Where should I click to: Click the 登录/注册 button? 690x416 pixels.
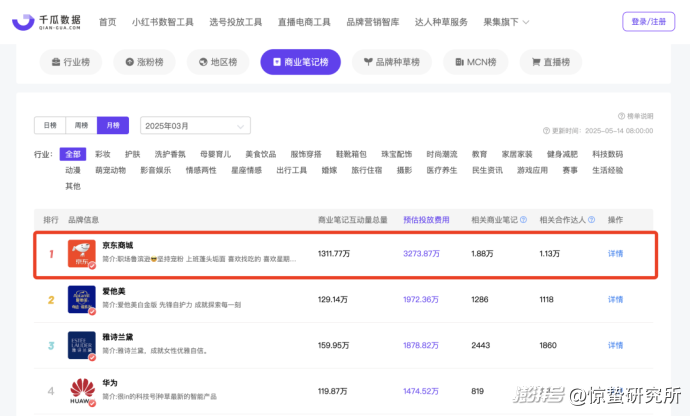point(649,22)
